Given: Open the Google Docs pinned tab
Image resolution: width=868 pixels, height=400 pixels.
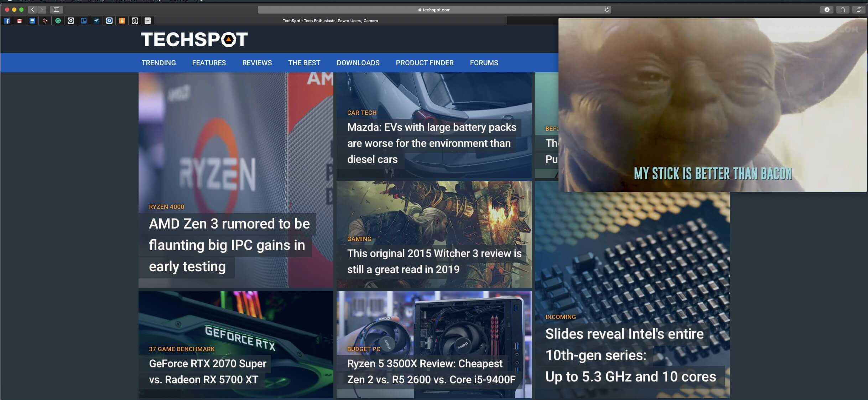Looking at the screenshot, I should pyautogui.click(x=32, y=21).
